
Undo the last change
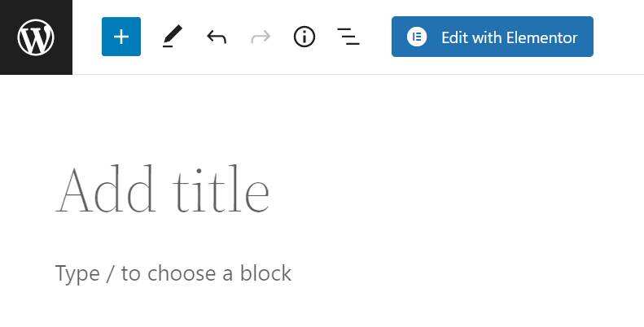(x=216, y=37)
